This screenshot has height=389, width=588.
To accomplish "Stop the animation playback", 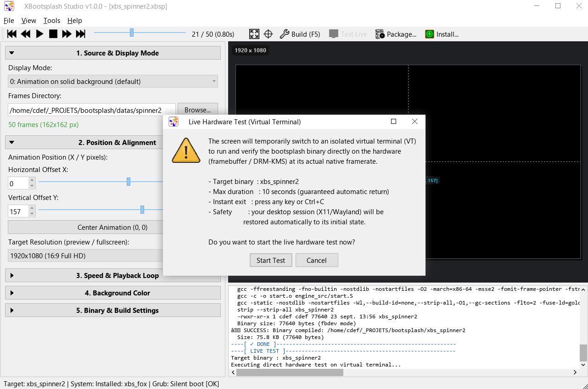I will (53, 34).
